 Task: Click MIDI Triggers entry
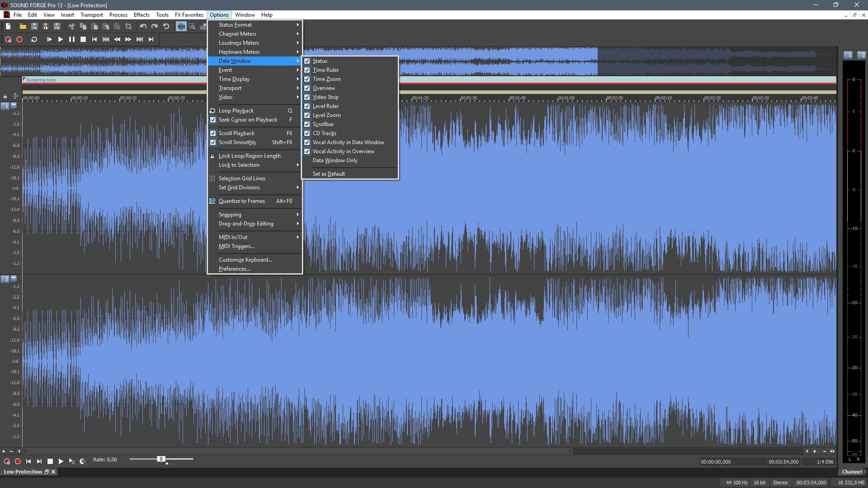(255, 246)
